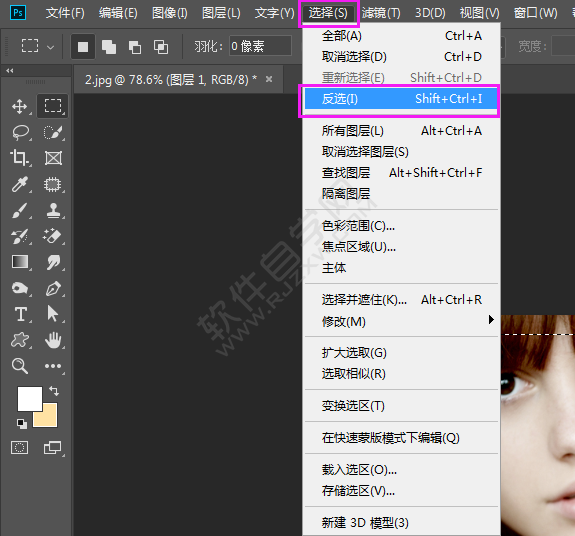Select the Move tool
Screen dimensions: 575x536
[19, 106]
